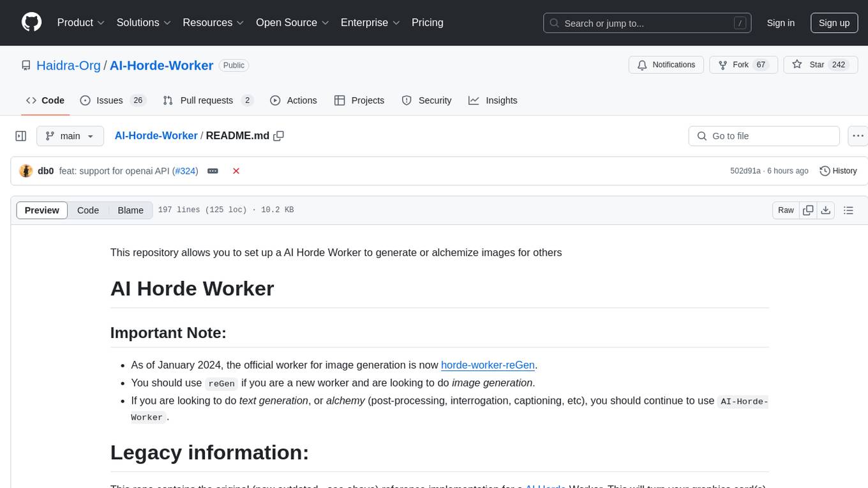Screen dimensions: 868x488
Task: Open the main branch selector
Action: click(x=70, y=136)
